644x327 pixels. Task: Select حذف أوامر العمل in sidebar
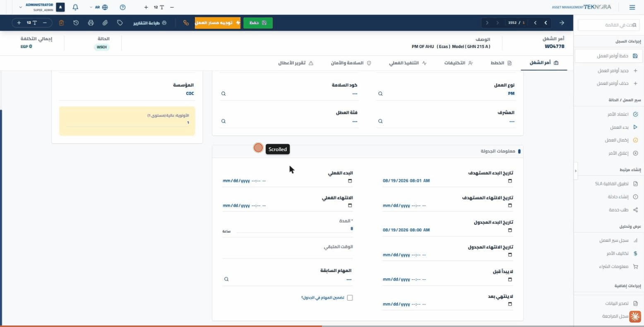tap(617, 84)
